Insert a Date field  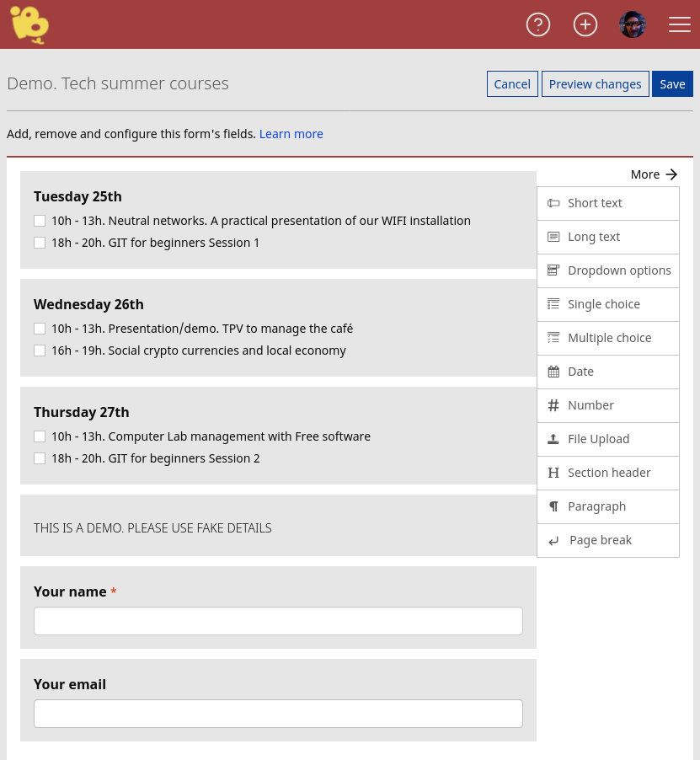pos(580,372)
